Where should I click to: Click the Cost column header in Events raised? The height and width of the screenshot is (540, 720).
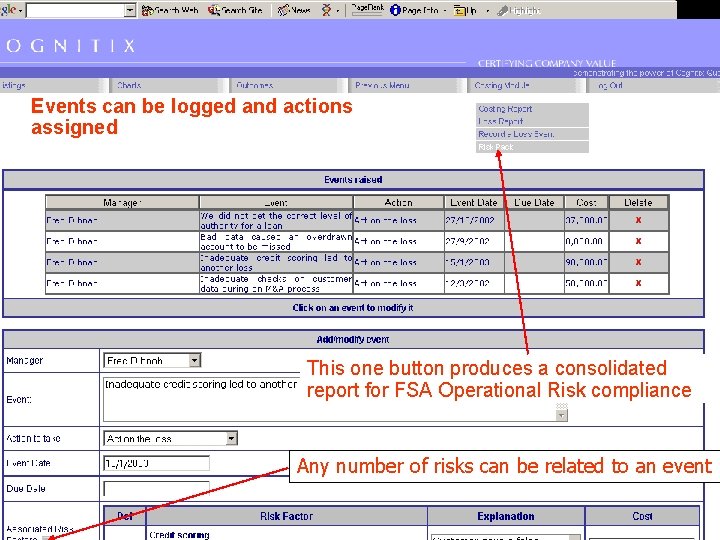pyautogui.click(x=586, y=202)
